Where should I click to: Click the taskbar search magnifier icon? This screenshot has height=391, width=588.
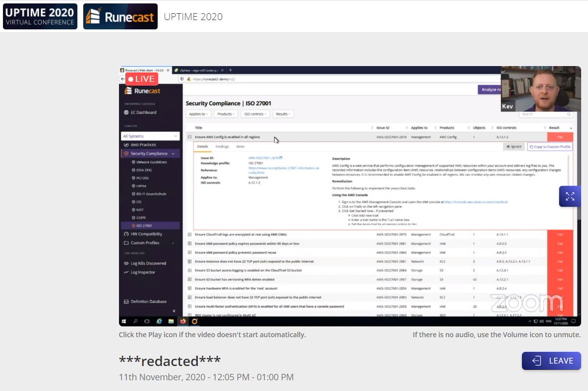point(136,321)
